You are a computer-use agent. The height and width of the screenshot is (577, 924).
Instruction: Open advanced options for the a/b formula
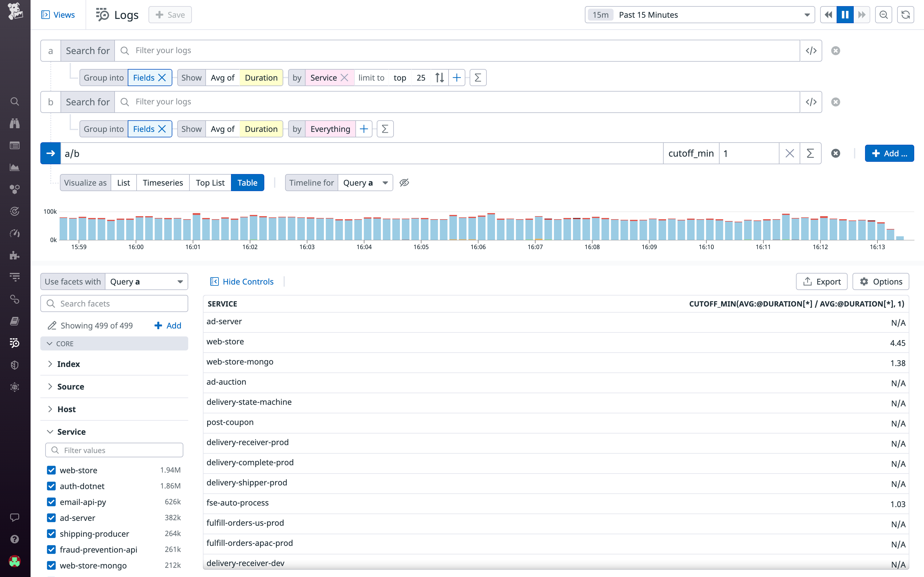click(x=810, y=153)
